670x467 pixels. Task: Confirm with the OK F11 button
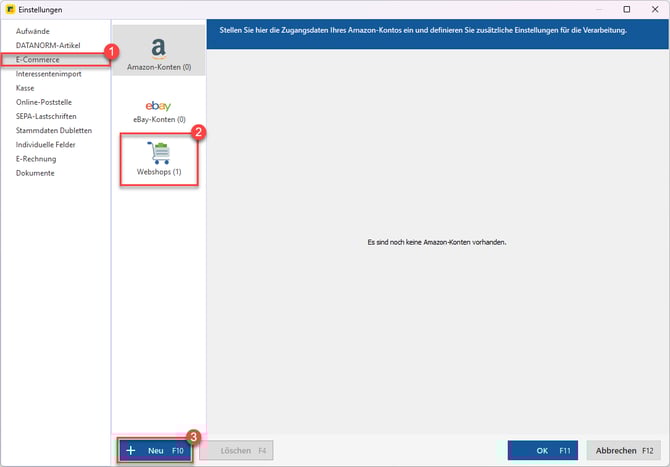[542, 450]
